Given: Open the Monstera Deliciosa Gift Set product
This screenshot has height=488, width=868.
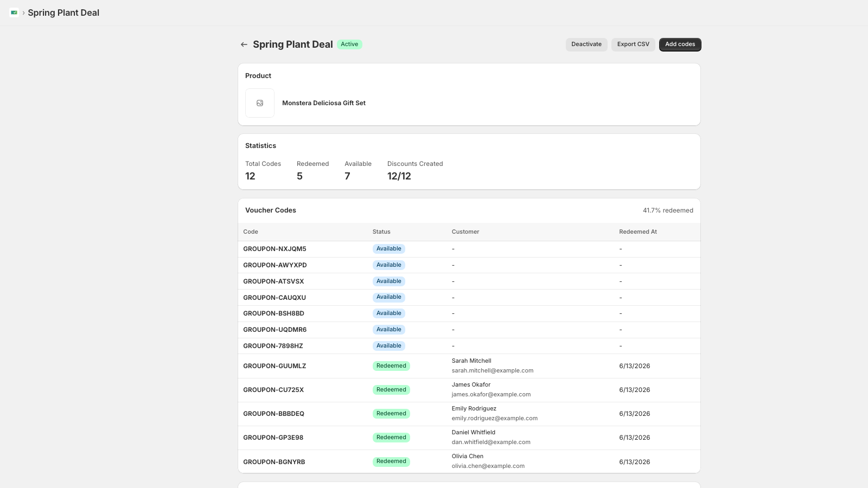Looking at the screenshot, I should point(324,103).
